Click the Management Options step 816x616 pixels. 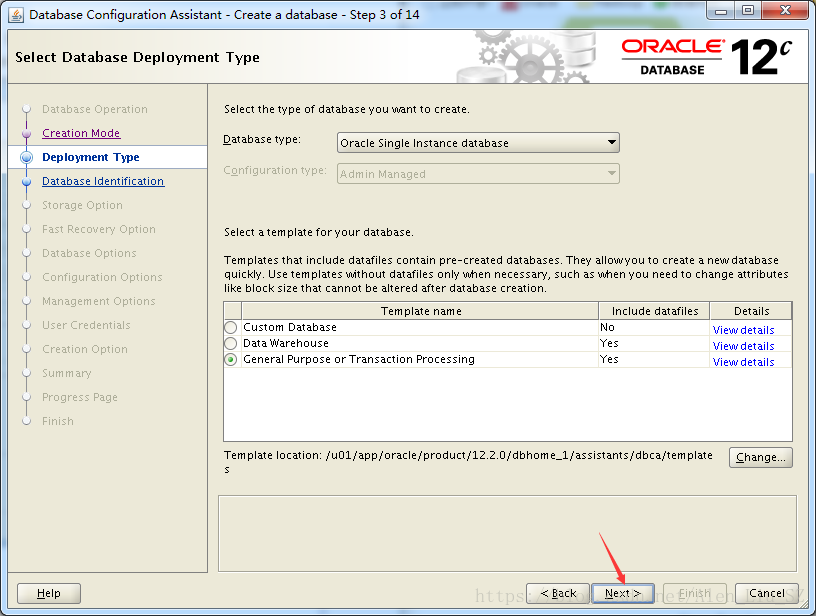point(99,301)
